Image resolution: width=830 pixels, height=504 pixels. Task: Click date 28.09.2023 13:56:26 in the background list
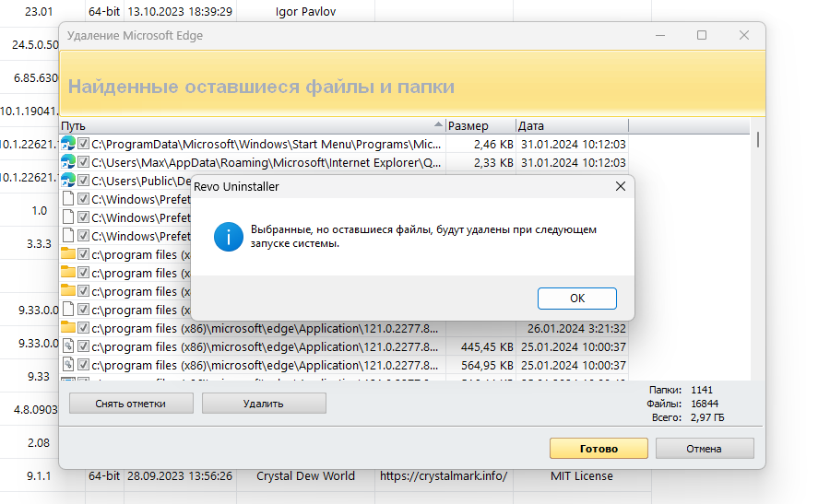click(180, 476)
